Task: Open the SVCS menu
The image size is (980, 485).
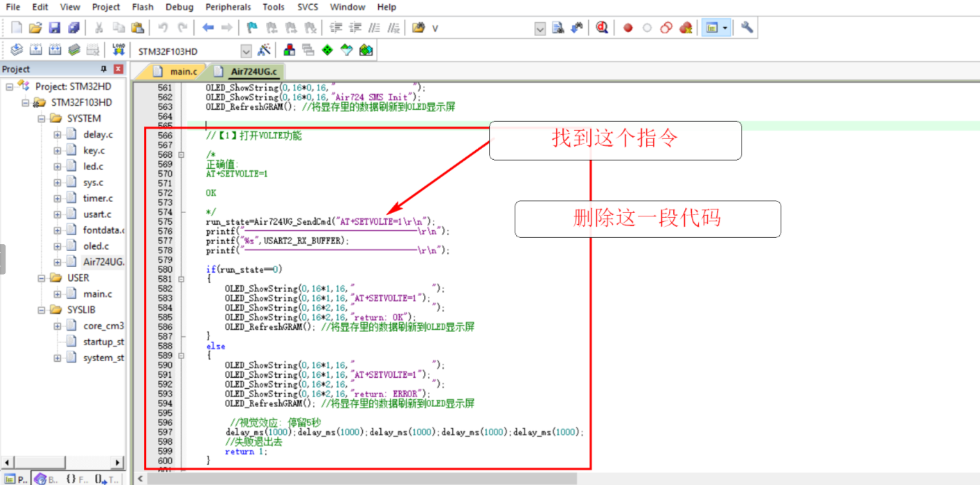Action: [308, 7]
